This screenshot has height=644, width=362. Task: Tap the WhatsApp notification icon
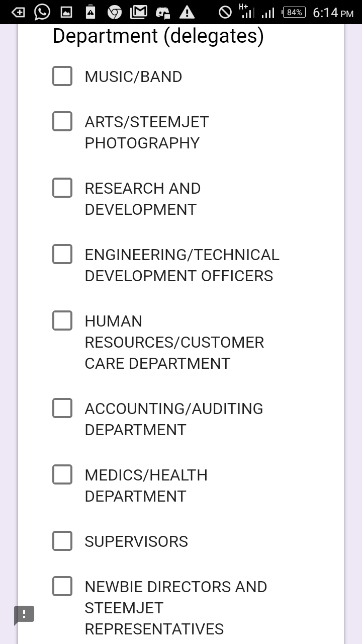point(42,12)
